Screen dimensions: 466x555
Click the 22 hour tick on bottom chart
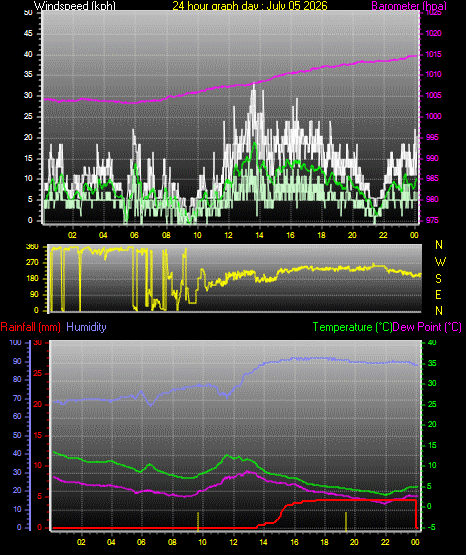(385, 542)
